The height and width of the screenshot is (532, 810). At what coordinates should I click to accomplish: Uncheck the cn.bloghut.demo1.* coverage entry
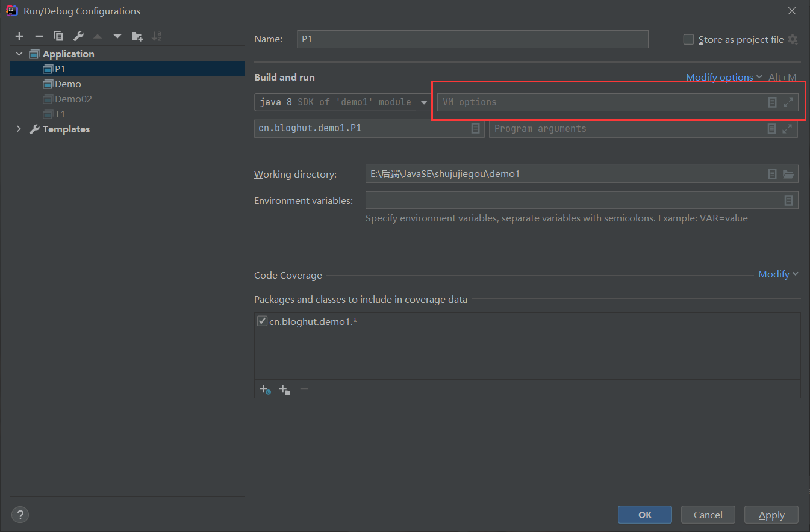[x=262, y=321]
